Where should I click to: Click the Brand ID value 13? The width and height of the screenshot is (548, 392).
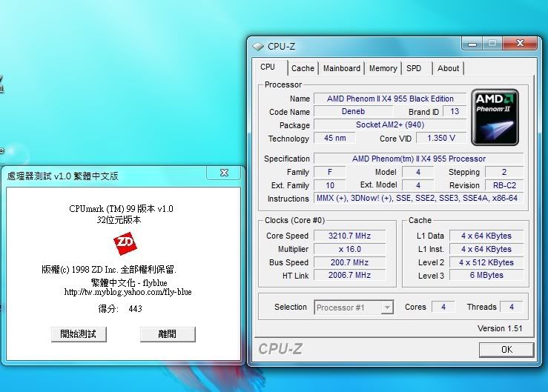455,111
